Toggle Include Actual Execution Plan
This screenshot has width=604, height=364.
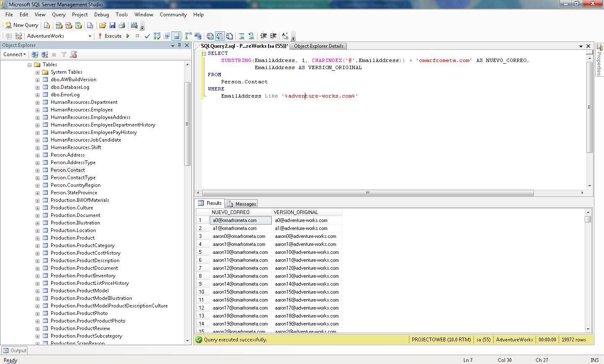188,36
